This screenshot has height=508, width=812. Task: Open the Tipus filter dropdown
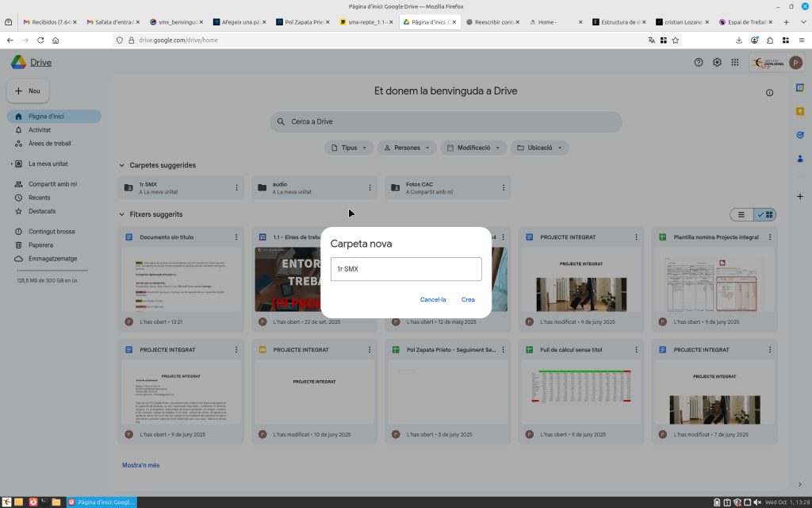tap(349, 148)
